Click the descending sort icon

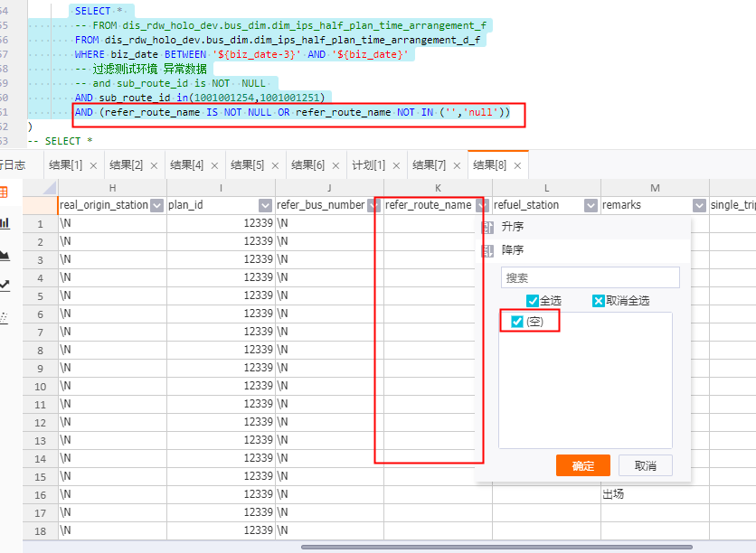point(487,250)
